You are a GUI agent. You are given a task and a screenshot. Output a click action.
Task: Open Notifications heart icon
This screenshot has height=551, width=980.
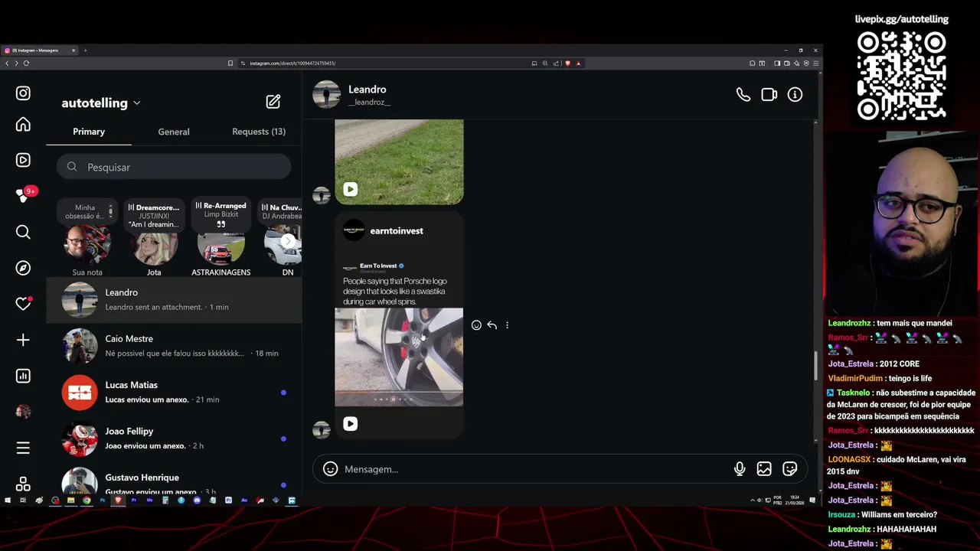pos(23,304)
